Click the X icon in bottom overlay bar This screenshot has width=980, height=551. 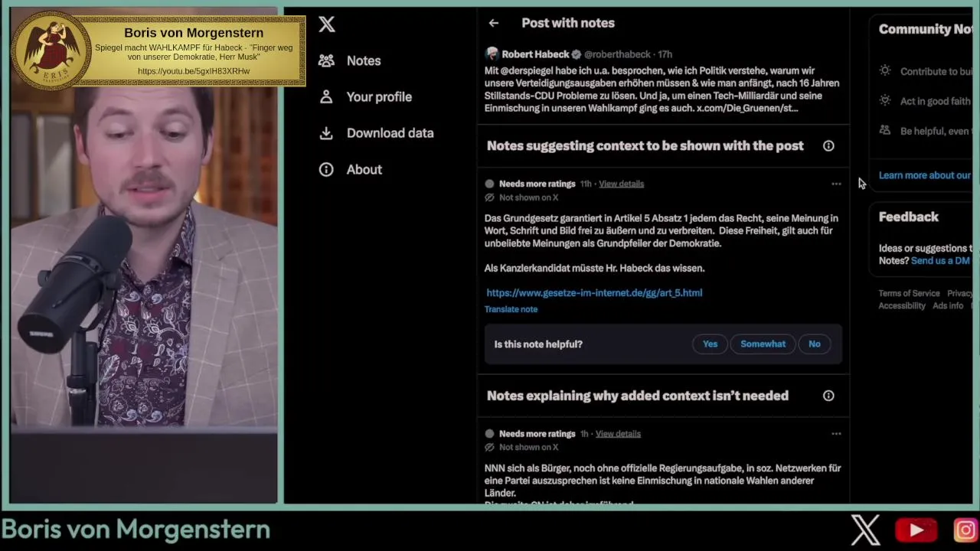pyautogui.click(x=866, y=530)
